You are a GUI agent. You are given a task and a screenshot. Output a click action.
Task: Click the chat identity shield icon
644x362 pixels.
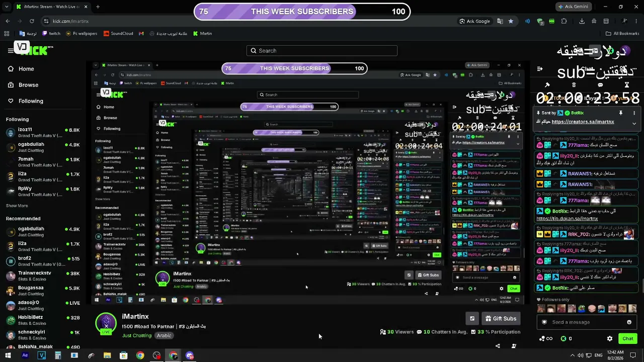544,322
